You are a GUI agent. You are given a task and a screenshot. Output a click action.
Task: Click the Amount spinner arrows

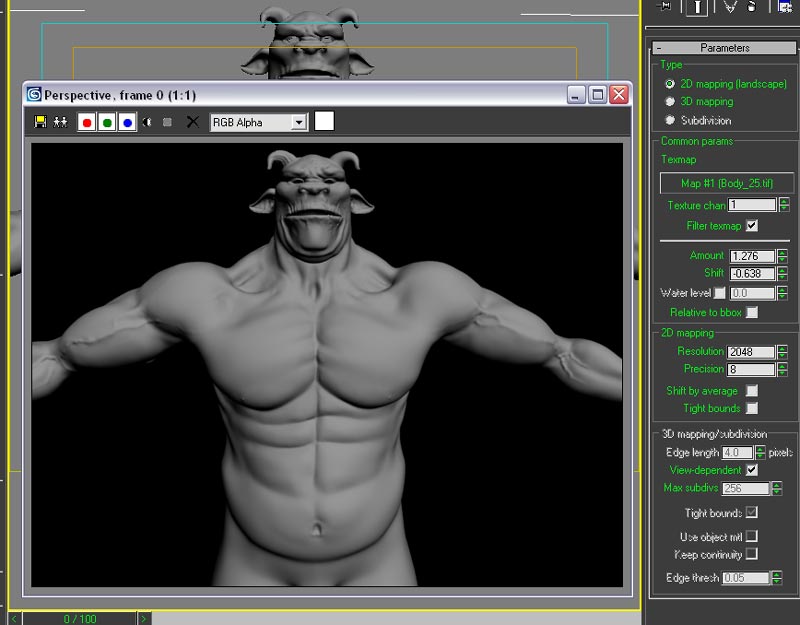782,256
